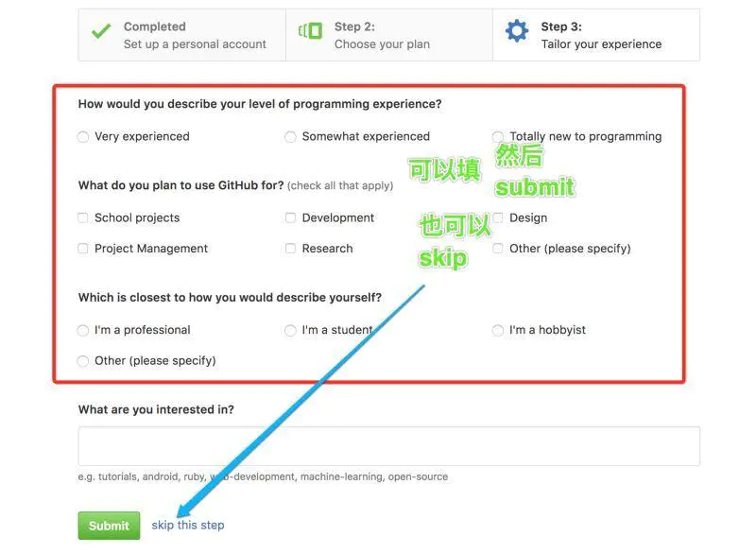Enable the Development checkbox
This screenshot has height=554, width=756.
pos(290,217)
